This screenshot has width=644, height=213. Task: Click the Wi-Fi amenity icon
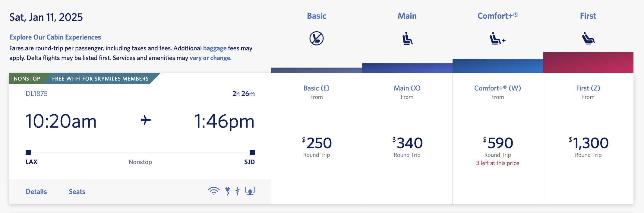[x=214, y=191]
